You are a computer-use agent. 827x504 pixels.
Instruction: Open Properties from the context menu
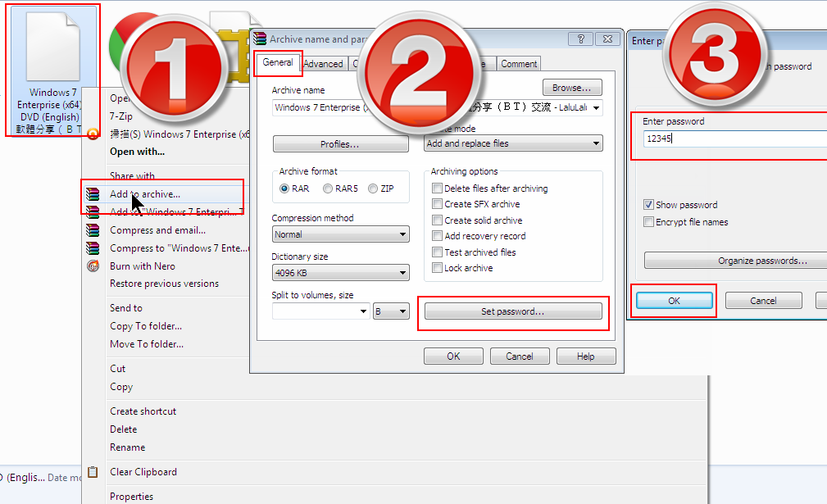click(x=131, y=496)
